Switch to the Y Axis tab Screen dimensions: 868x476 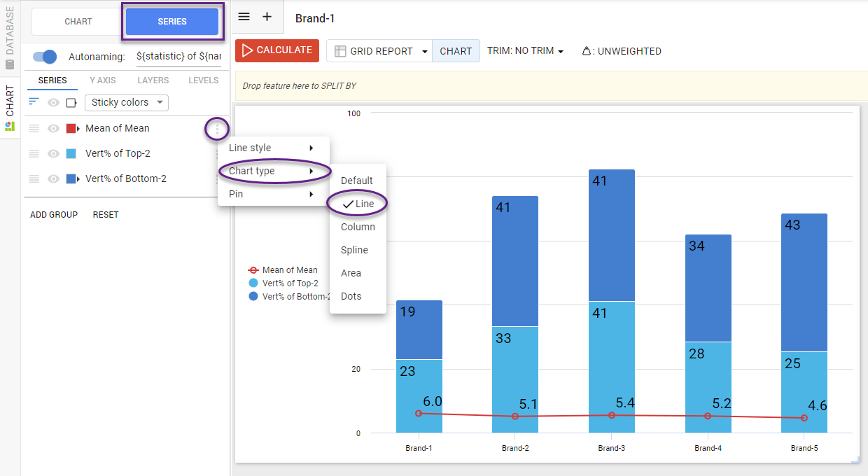click(103, 80)
